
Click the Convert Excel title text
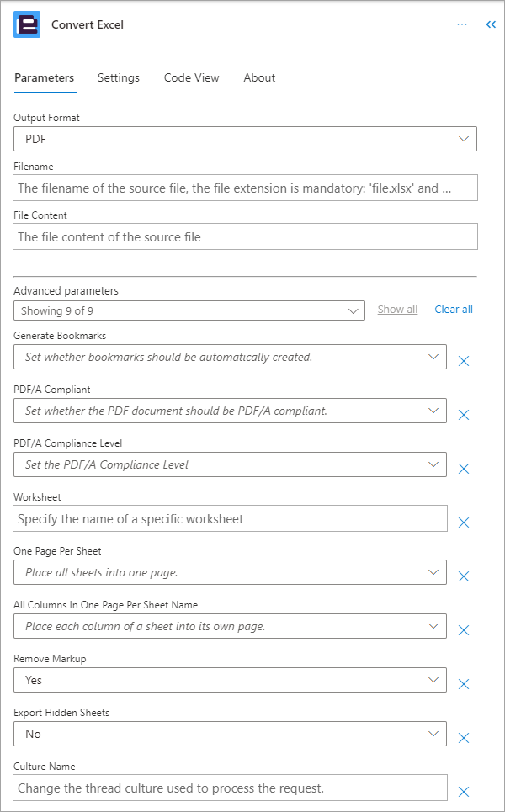pyautogui.click(x=88, y=25)
